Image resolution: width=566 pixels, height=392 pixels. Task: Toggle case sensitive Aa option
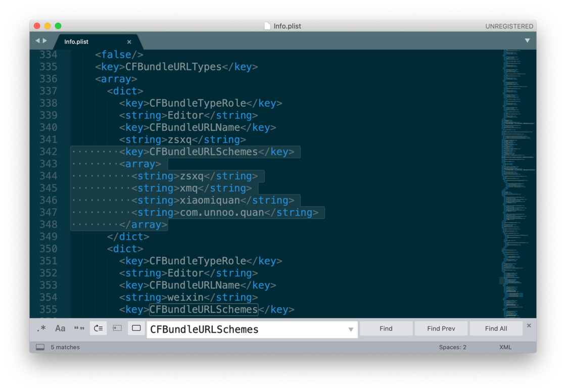[60, 328]
